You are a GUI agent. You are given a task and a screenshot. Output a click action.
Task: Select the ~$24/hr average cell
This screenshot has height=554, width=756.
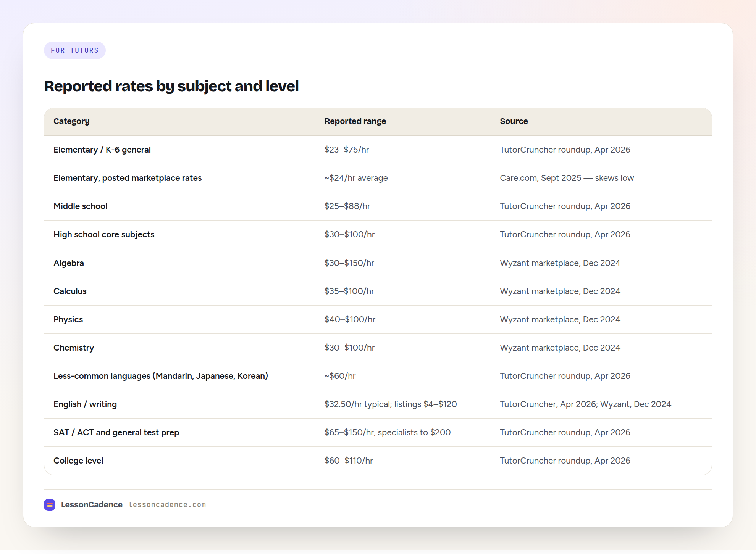coord(356,178)
